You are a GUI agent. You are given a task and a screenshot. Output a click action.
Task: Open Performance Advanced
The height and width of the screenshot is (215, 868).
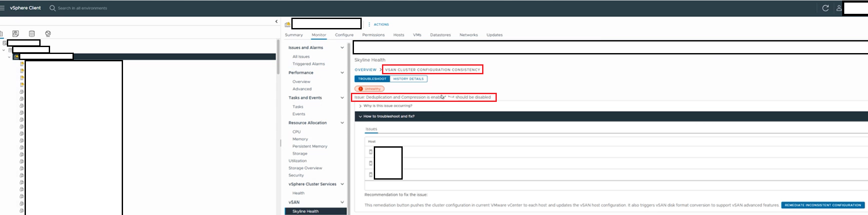click(x=302, y=89)
